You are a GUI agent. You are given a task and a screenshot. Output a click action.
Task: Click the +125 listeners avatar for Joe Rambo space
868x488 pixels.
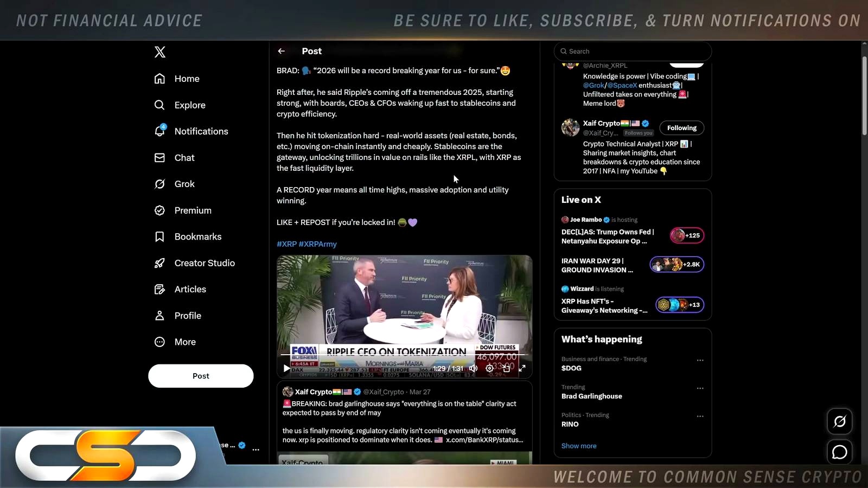(x=687, y=235)
